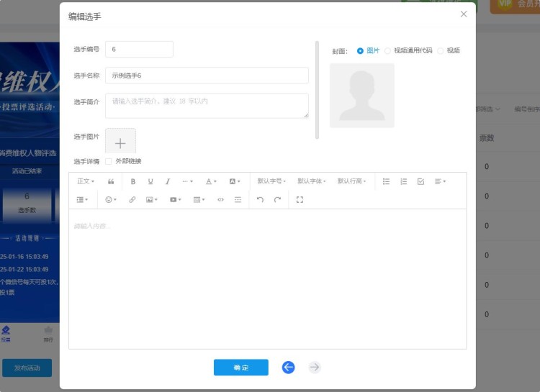Insert a bulleted list
540x392 pixels.
[x=386, y=181]
